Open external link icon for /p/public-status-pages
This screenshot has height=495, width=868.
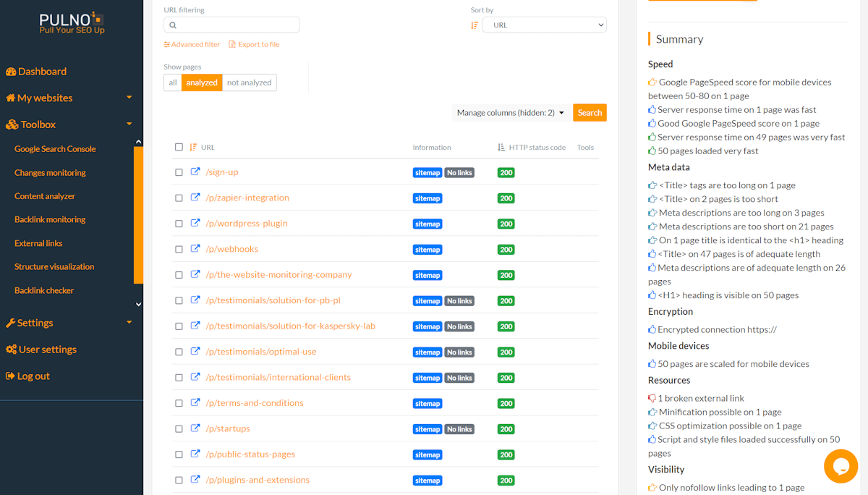coord(195,454)
